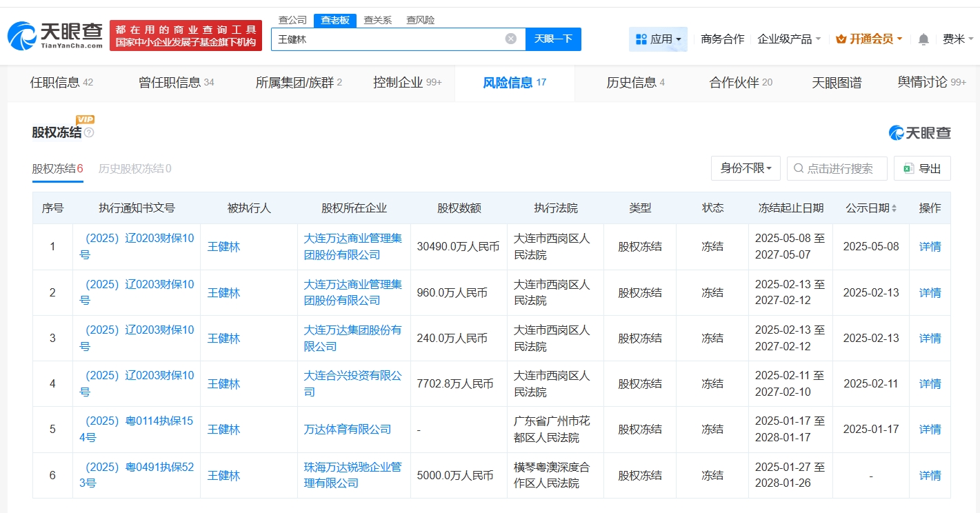This screenshot has width=980, height=513.
Task: Open 详情 for the 960.0万人民币 row
Action: click(930, 292)
